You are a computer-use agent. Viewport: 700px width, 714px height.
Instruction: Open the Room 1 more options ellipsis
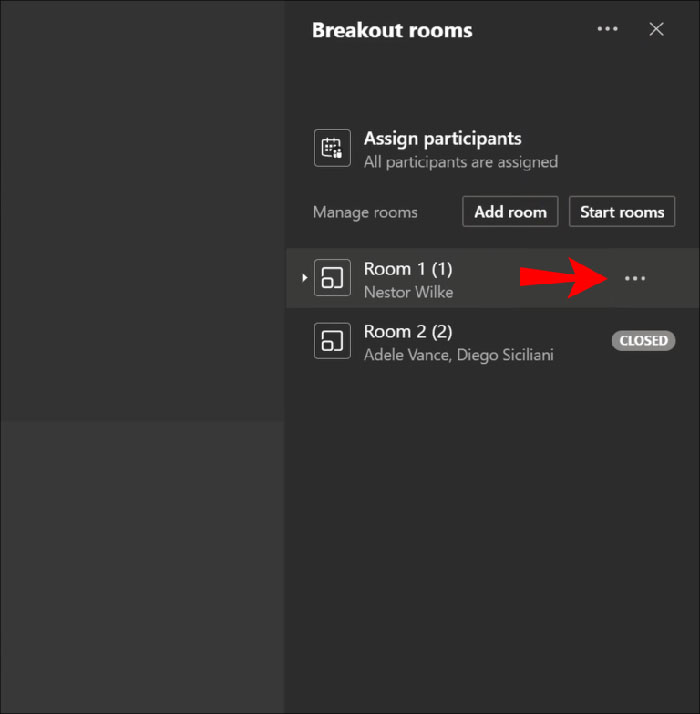(x=635, y=278)
